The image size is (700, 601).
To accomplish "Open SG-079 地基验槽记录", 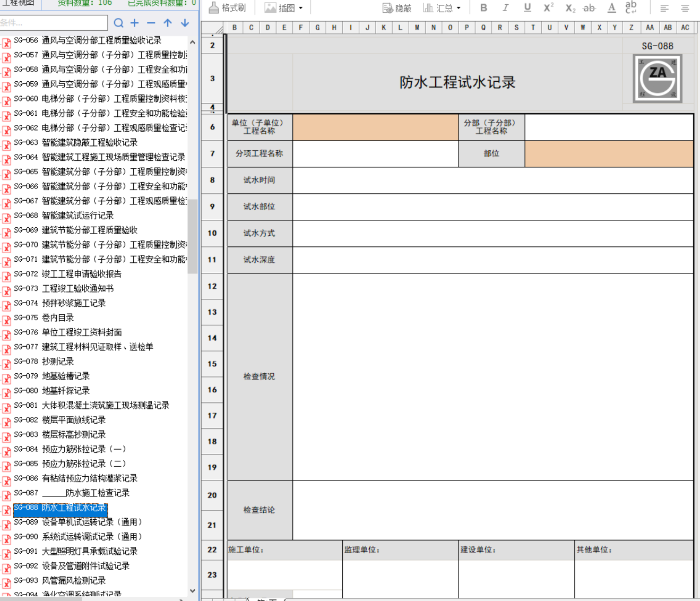I will (51, 376).
